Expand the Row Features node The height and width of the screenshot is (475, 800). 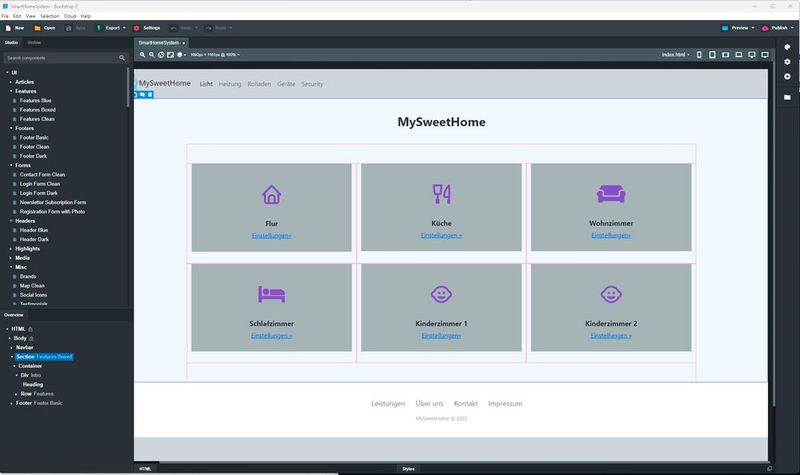coord(16,394)
